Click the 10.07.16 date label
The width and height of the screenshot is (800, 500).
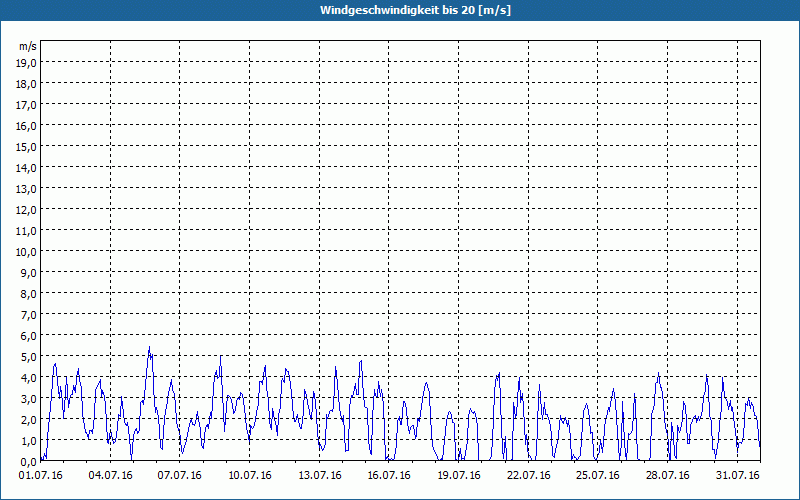point(249,476)
